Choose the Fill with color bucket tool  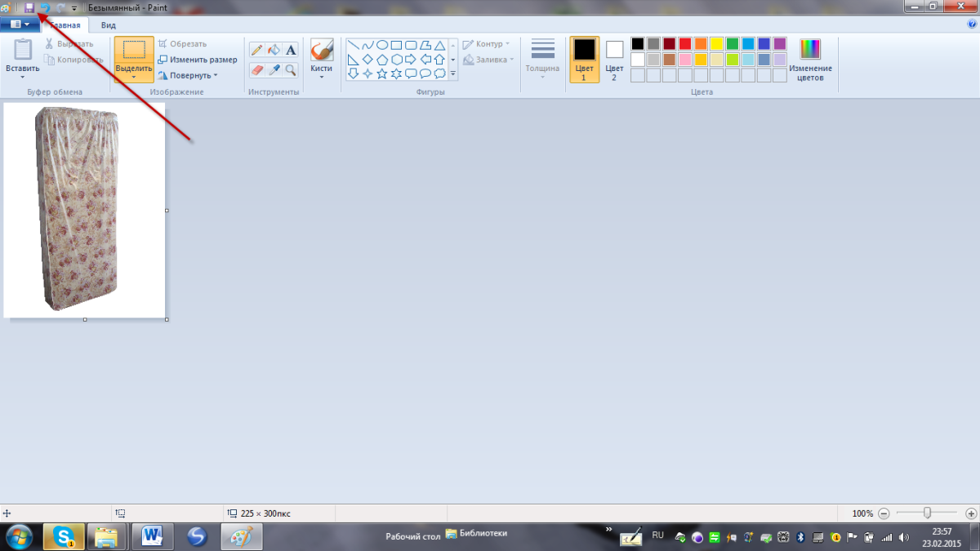pyautogui.click(x=274, y=50)
